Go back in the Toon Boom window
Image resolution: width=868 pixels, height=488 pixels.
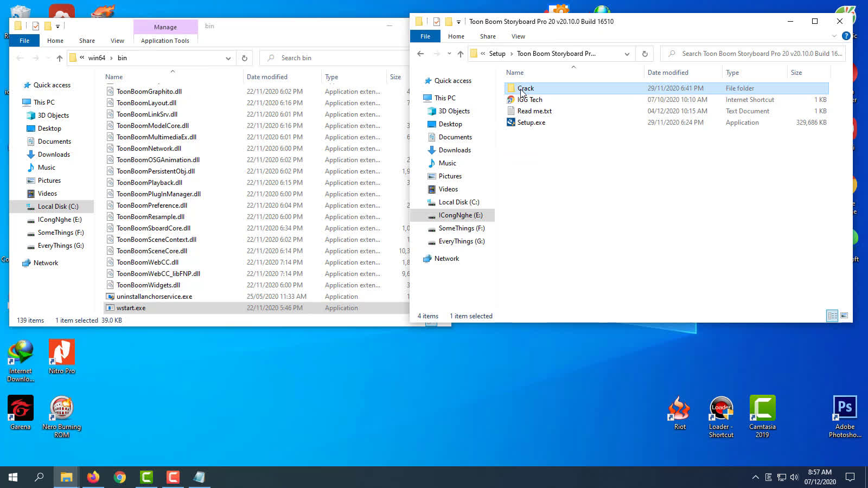point(420,54)
